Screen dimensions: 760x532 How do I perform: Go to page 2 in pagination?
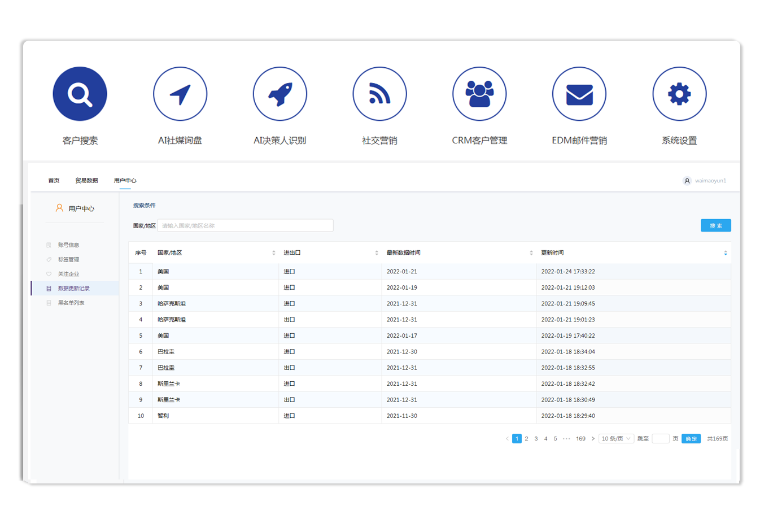point(526,439)
